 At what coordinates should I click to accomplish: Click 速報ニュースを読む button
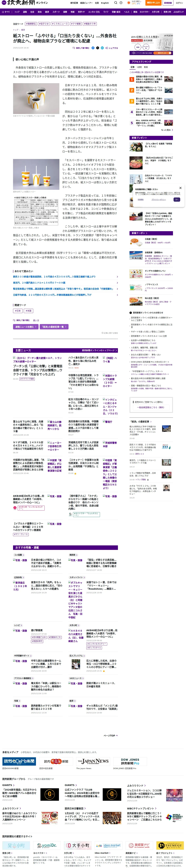pyautogui.click(x=25, y=327)
